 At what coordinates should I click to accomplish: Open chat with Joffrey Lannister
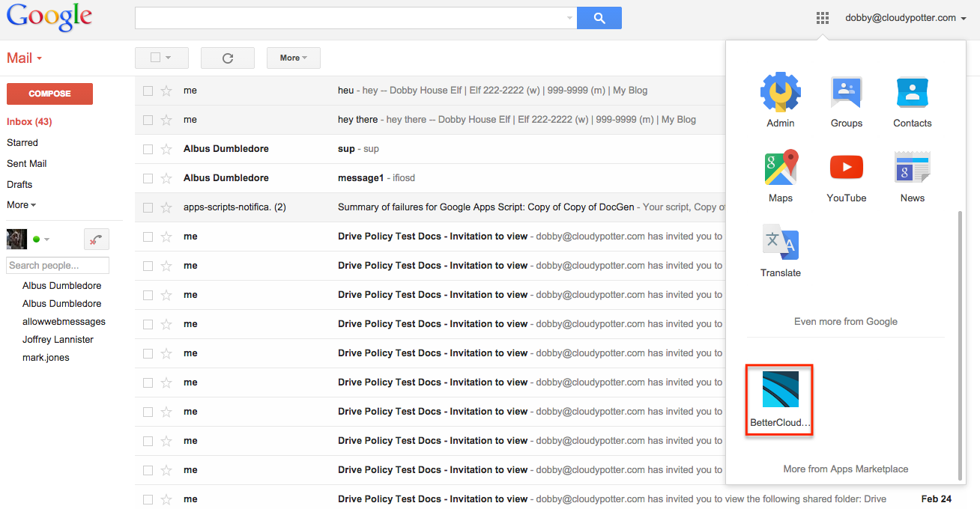coord(58,340)
